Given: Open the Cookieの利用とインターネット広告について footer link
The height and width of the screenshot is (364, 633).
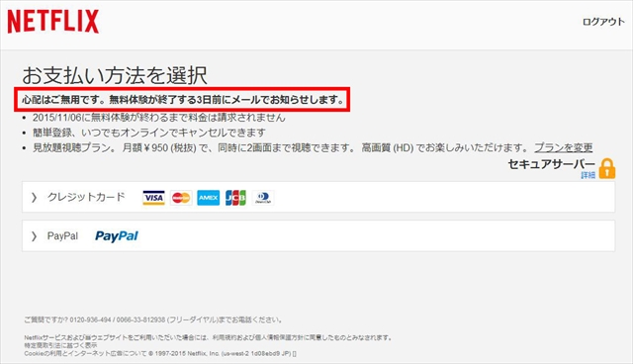Looking at the screenshot, I should (85, 353).
